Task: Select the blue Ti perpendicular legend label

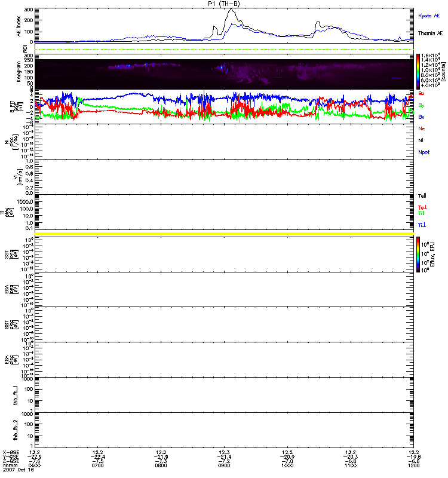Action: coord(422,225)
